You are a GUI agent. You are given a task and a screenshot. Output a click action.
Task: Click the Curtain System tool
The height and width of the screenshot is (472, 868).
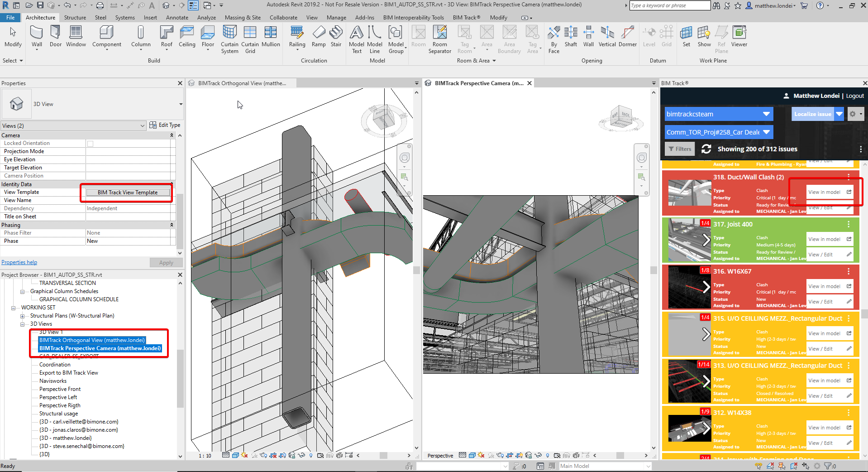pyautogui.click(x=229, y=39)
